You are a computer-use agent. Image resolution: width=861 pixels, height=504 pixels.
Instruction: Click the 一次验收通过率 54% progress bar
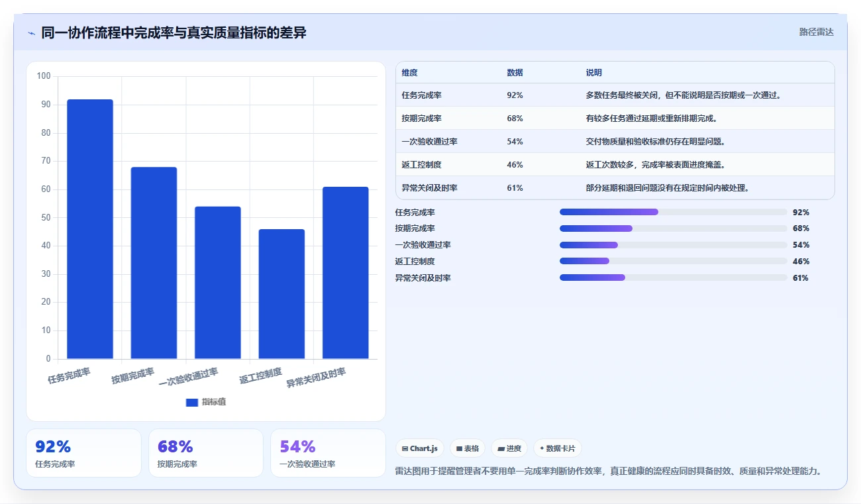pyautogui.click(x=674, y=245)
